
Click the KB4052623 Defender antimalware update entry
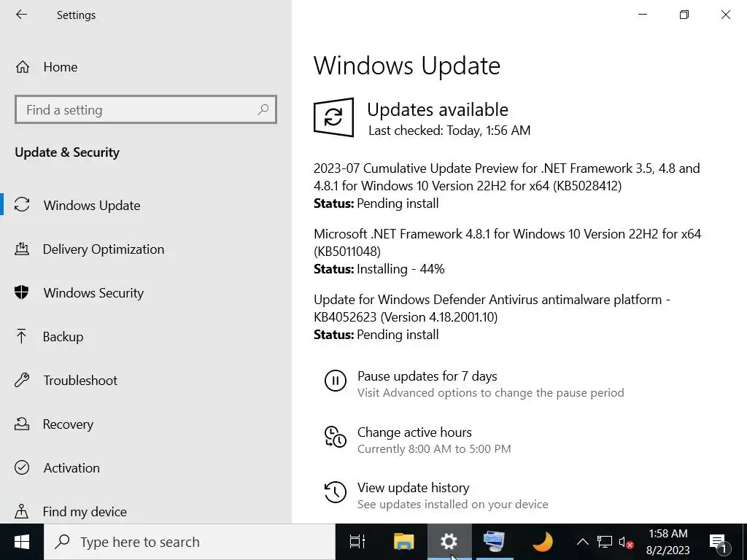tap(492, 317)
